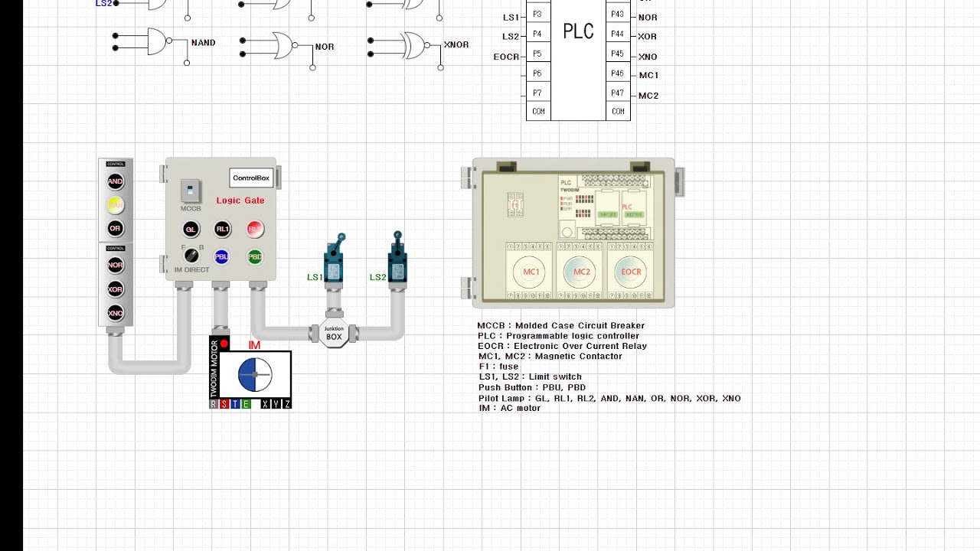Push the blue PBU button

[x=221, y=257]
